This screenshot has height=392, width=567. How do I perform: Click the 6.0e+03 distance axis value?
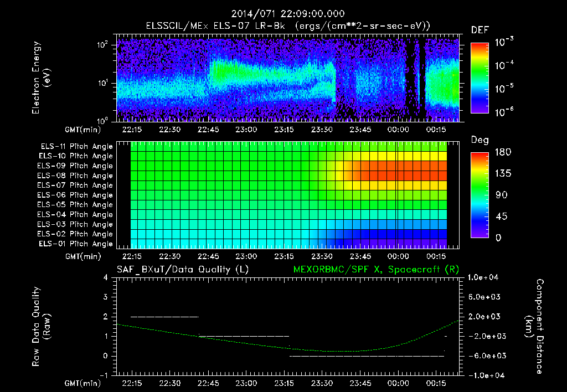coord(484,297)
